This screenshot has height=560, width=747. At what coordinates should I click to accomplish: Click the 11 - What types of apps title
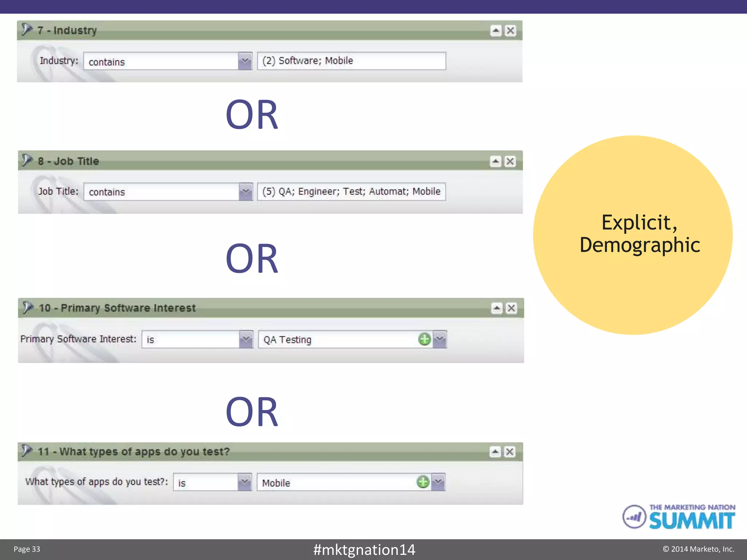point(134,452)
